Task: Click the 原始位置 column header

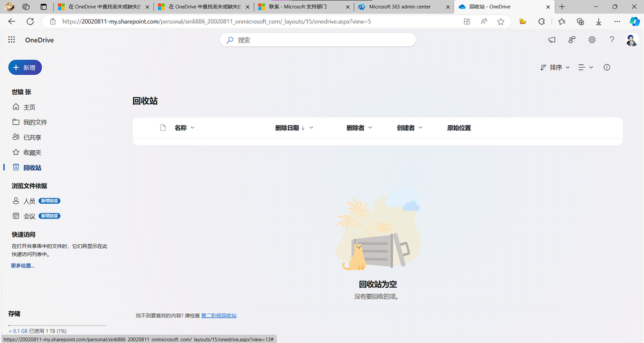Action: click(459, 128)
